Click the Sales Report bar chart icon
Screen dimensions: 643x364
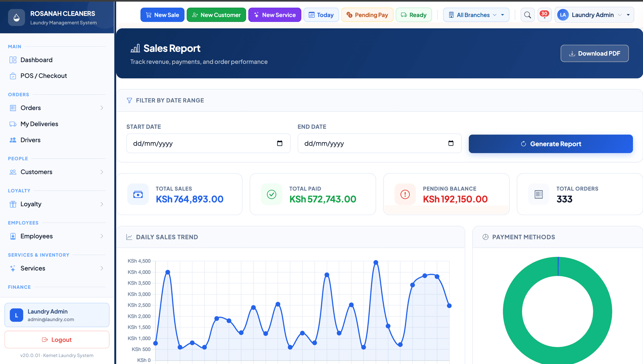(135, 49)
